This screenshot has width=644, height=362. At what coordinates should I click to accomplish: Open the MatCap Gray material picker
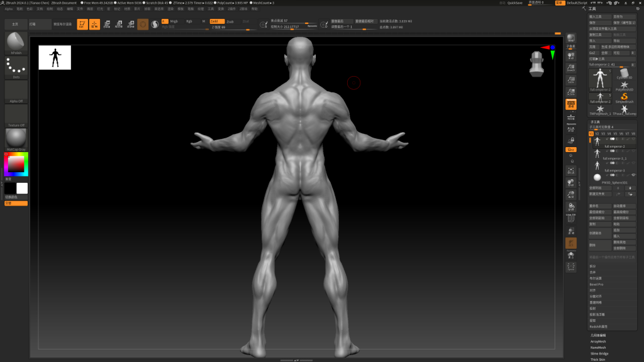pos(16,140)
